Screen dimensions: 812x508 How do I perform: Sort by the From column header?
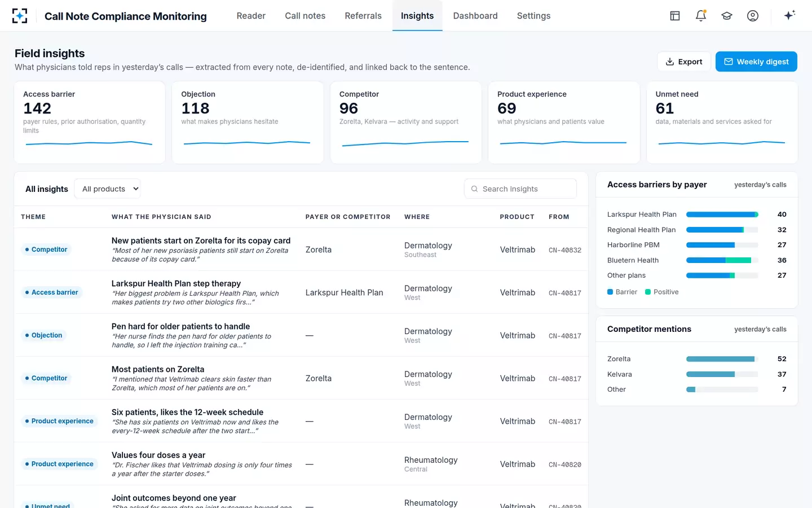[559, 217]
